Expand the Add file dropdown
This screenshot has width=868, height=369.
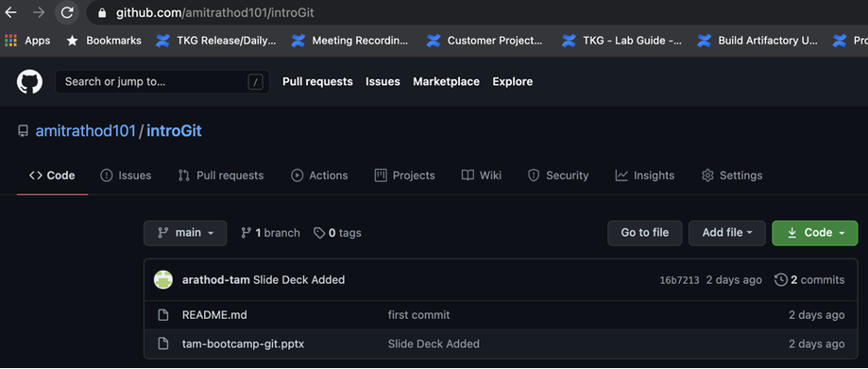click(x=727, y=233)
